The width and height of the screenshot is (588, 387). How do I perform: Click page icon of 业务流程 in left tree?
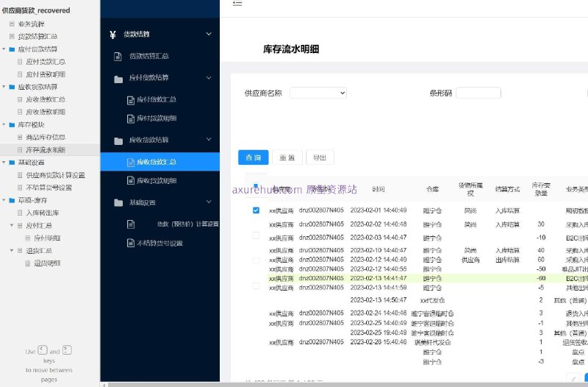tap(12, 24)
